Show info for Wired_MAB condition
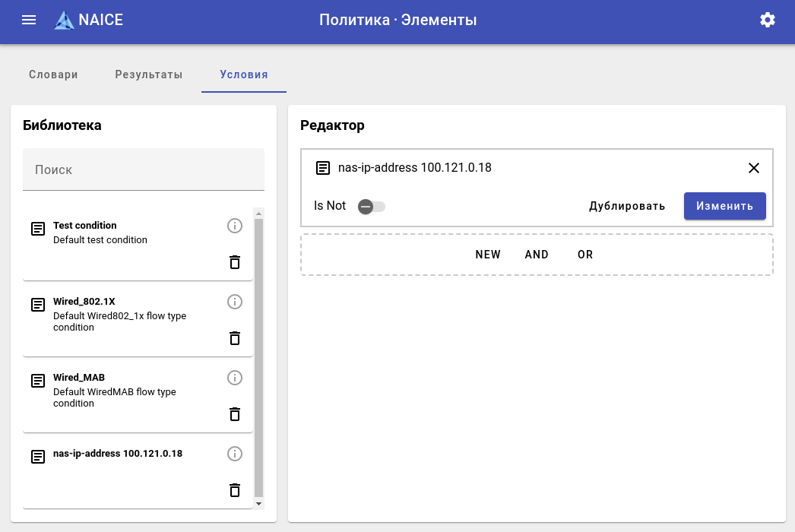 (235, 378)
